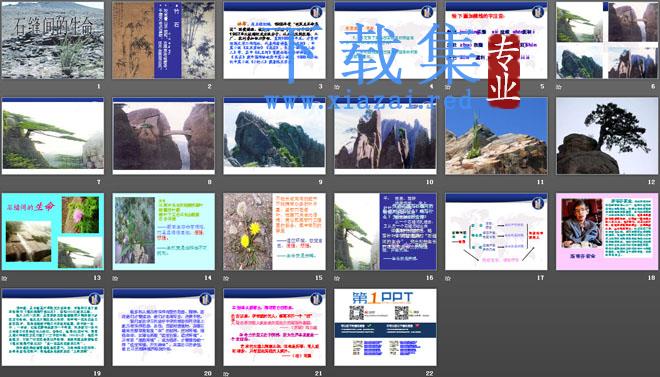Click the animation star icon under slide 14
The width and height of the screenshot is (660, 377).
click(x=115, y=278)
